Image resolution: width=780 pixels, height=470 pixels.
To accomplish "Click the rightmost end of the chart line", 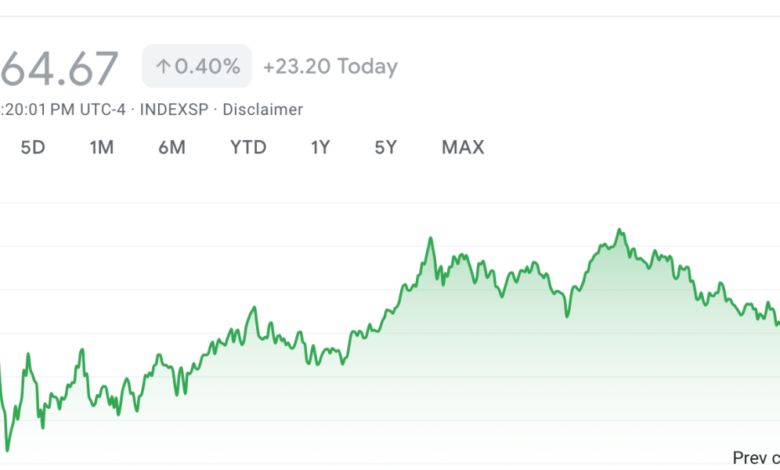I will (x=777, y=322).
